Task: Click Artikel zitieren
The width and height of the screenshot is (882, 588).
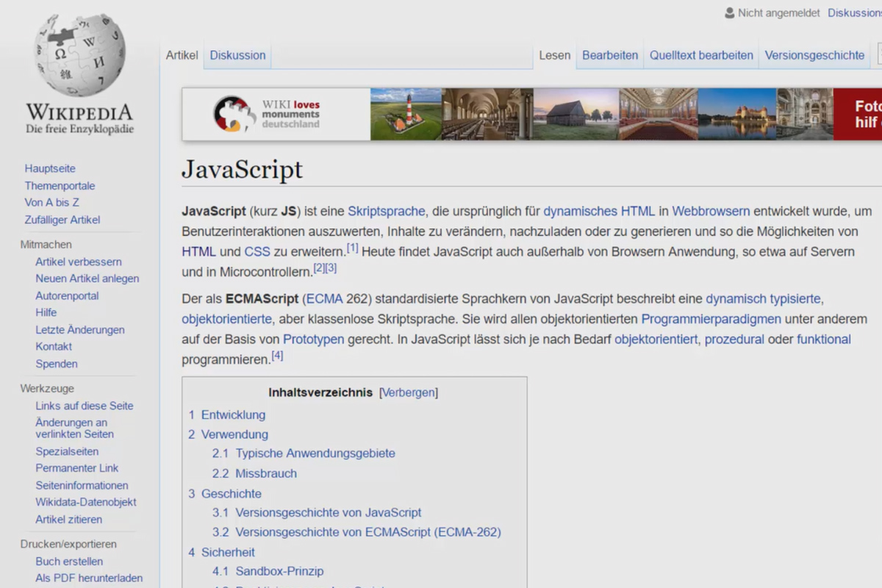Action: coord(69,519)
